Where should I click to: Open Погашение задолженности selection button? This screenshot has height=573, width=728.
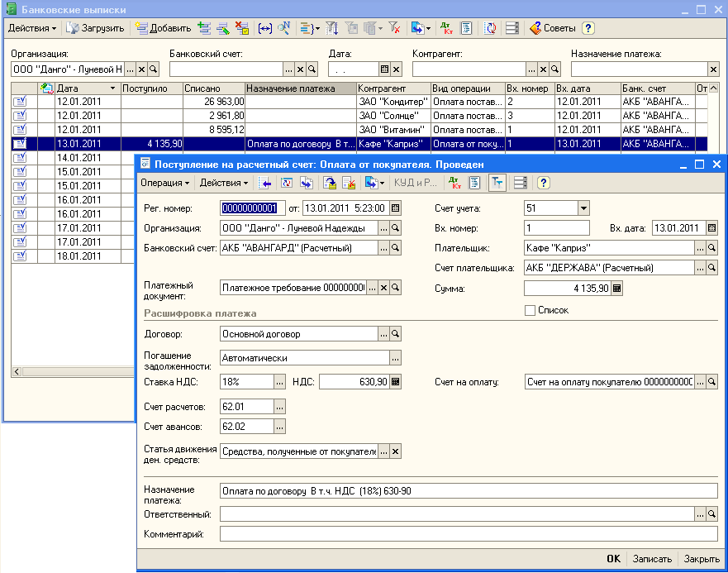coord(395,358)
